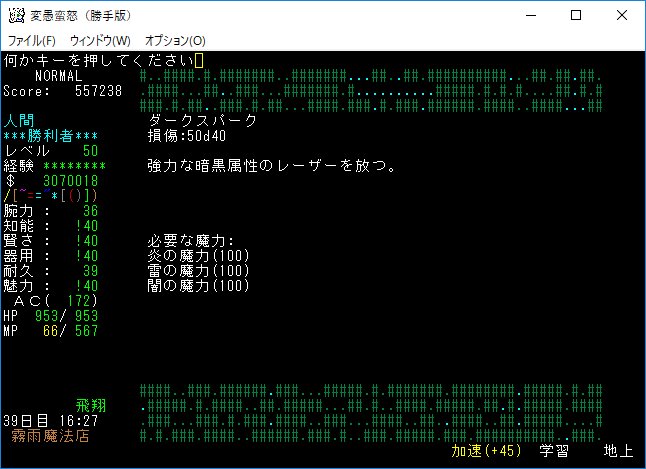
Task: Open the ウィンドウ(W) menu
Action: click(x=100, y=41)
